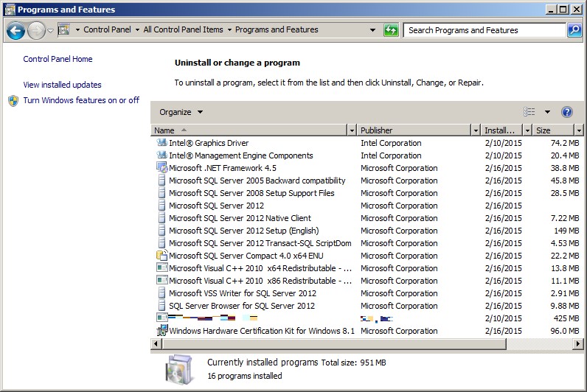Click the Microsoft SQL Server 2012 row icon
Image resolution: width=587 pixels, height=392 pixels.
pyautogui.click(x=161, y=206)
